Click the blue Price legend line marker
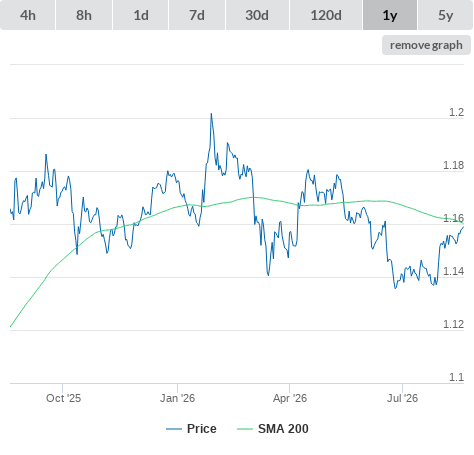 click(174, 429)
